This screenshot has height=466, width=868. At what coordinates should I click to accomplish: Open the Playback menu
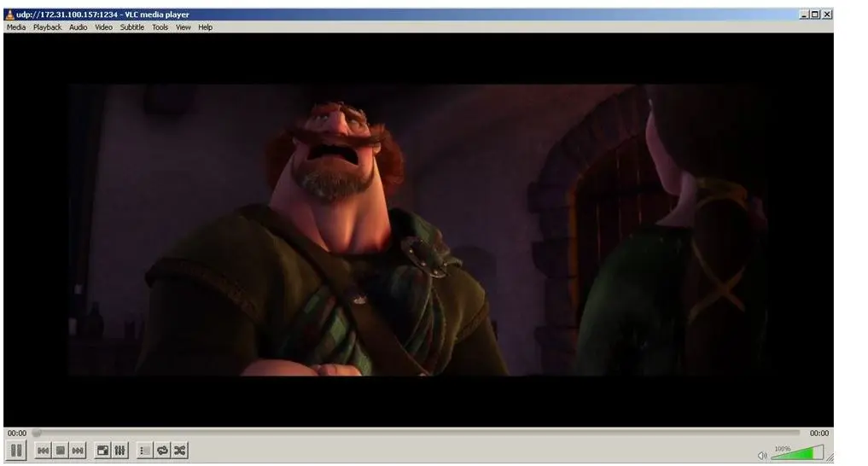[x=48, y=27]
